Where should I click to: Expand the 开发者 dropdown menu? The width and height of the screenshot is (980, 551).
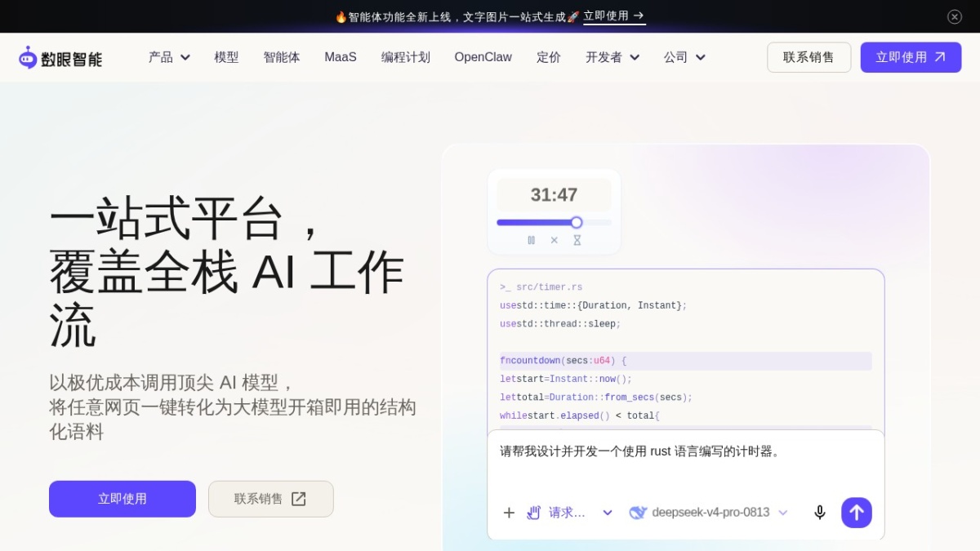click(x=612, y=57)
